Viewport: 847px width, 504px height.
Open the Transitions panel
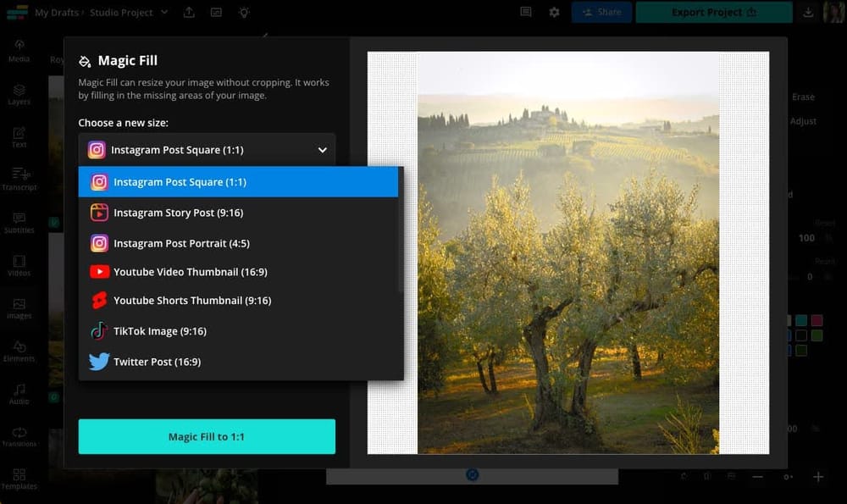(x=19, y=437)
